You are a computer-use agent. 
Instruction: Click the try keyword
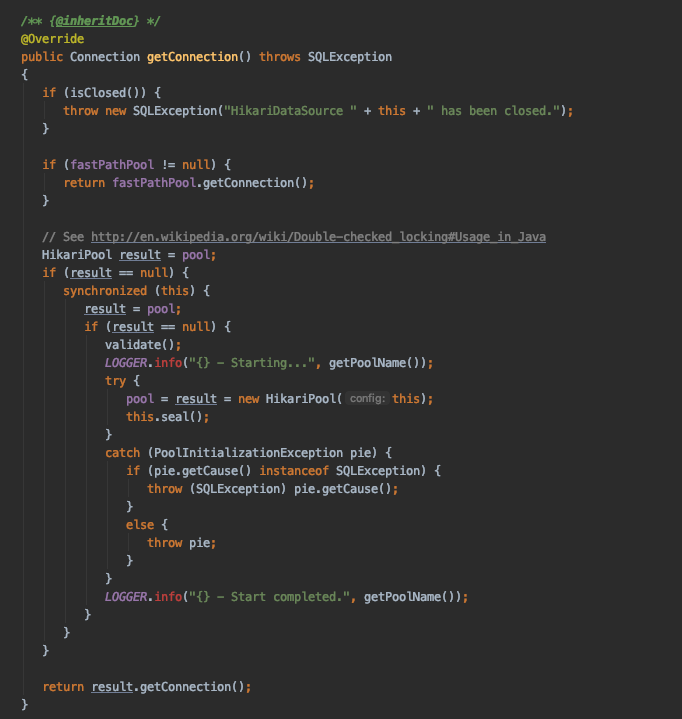pyautogui.click(x=115, y=381)
